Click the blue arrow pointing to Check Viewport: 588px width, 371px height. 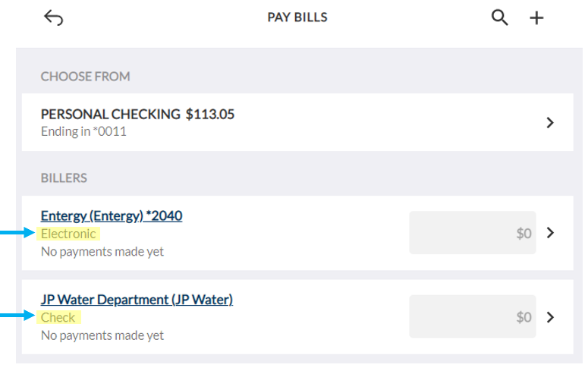click(17, 315)
